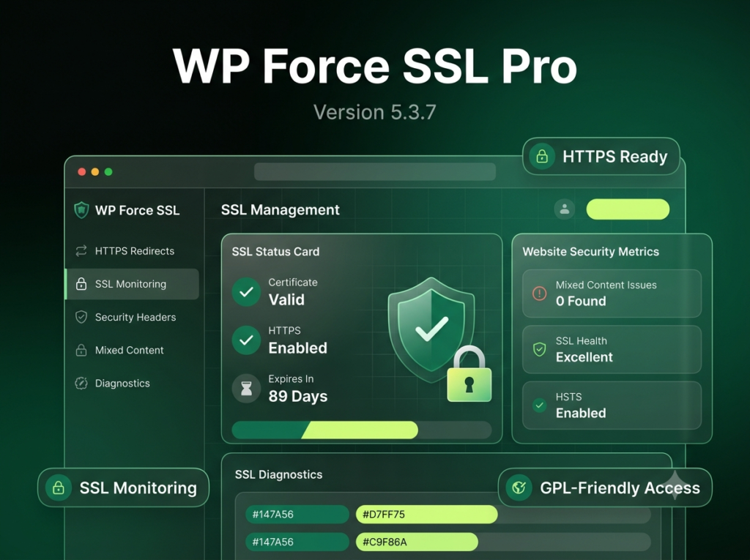
Task: Click the WP Force SSL sidebar brand name
Action: (x=137, y=210)
